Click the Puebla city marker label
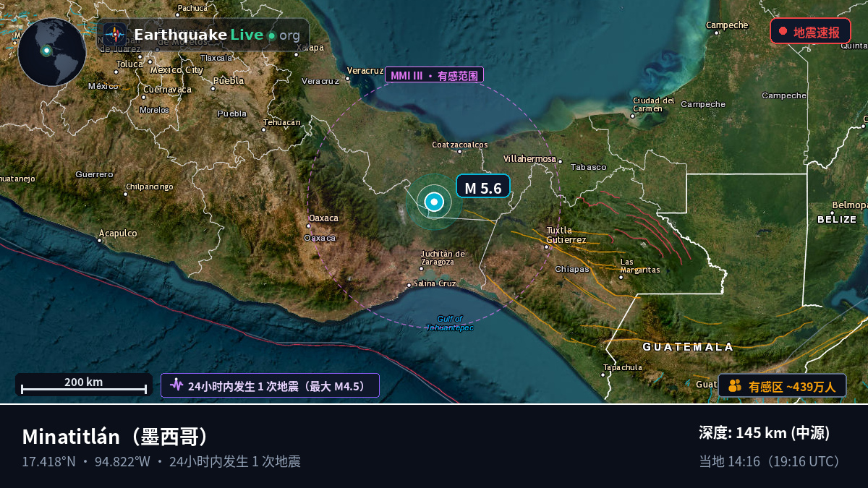Viewport: 868px width, 488px height. [229, 80]
